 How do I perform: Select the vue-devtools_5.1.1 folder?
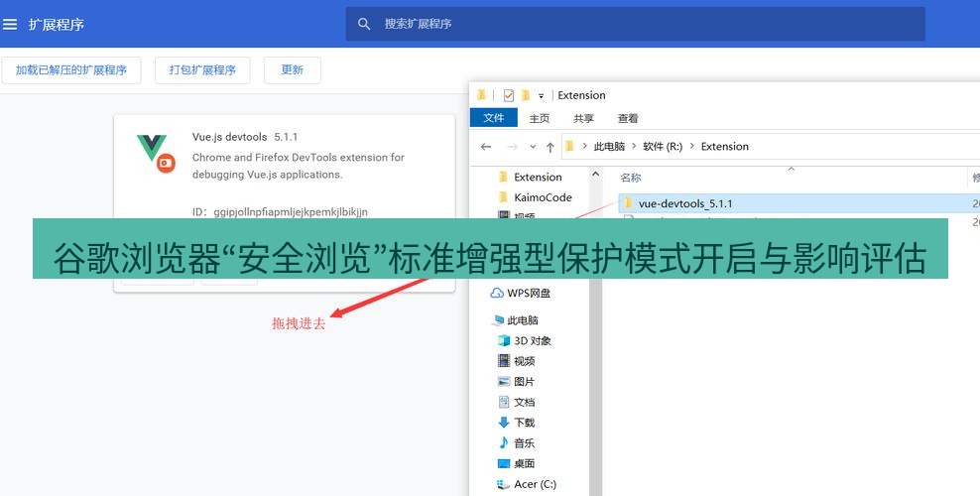click(x=685, y=203)
